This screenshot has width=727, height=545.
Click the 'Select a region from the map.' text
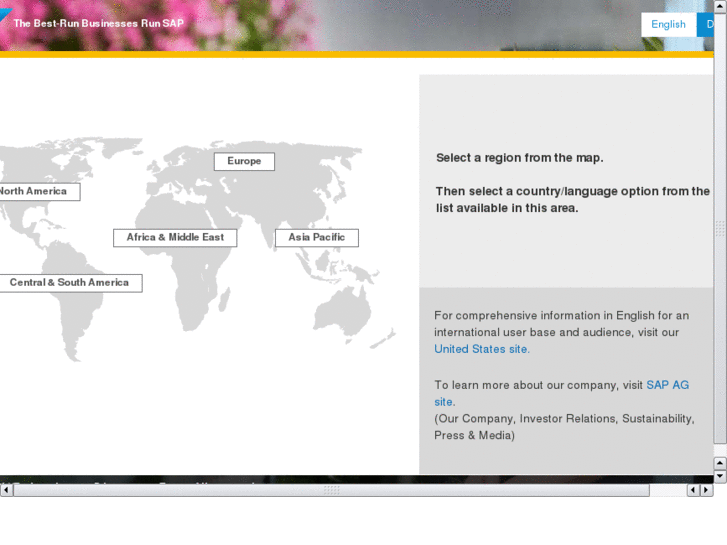point(520,158)
